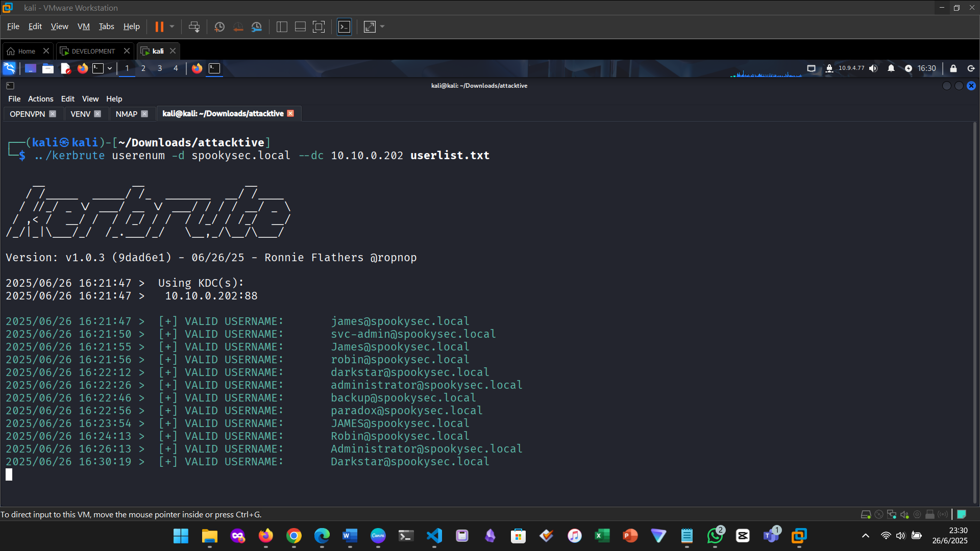Click the VPN network tray icon

[829, 68]
